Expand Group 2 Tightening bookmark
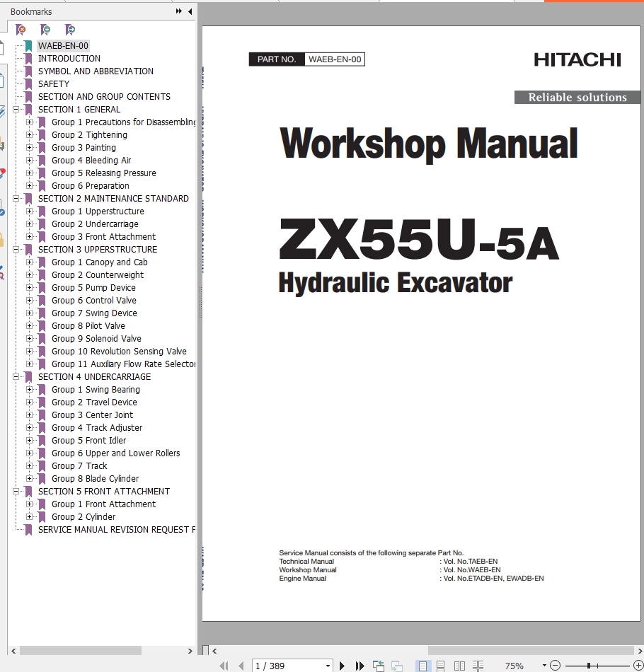The height and width of the screenshot is (672, 644). [x=29, y=134]
